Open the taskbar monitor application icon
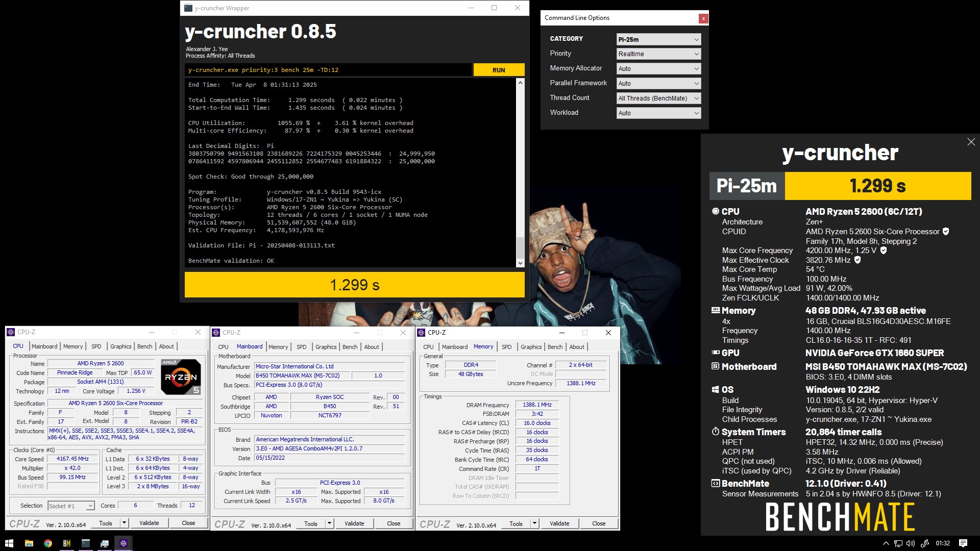The image size is (980, 551). pos(104,543)
